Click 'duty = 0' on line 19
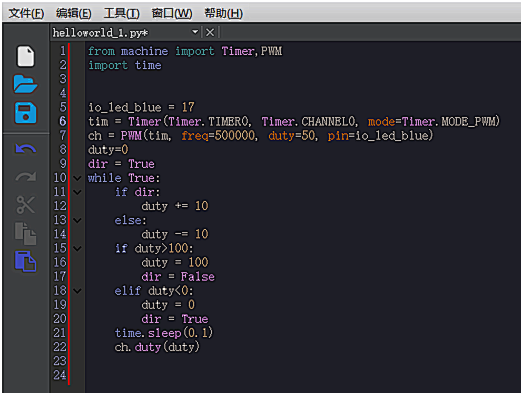The width and height of the screenshot is (521, 393). (x=168, y=305)
